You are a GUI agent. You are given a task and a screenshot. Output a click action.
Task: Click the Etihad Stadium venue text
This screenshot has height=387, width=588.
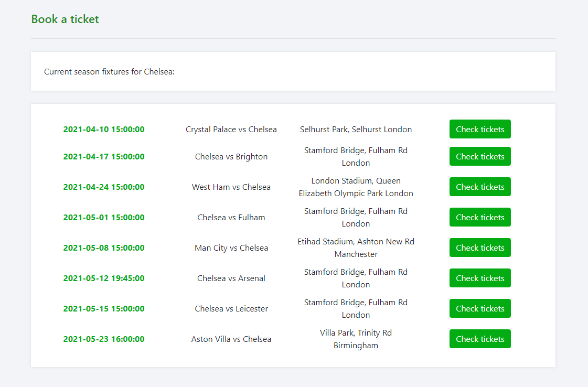coord(356,248)
